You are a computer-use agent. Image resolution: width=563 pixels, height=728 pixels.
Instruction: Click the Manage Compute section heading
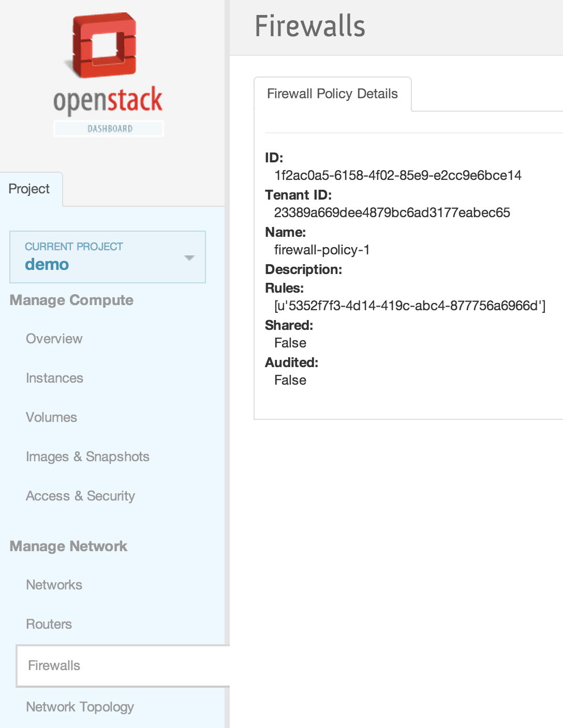click(x=71, y=300)
